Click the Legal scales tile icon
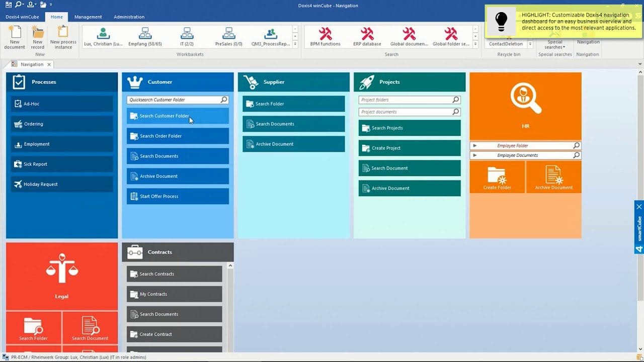Image resolution: width=644 pixels, height=362 pixels. pyautogui.click(x=62, y=269)
